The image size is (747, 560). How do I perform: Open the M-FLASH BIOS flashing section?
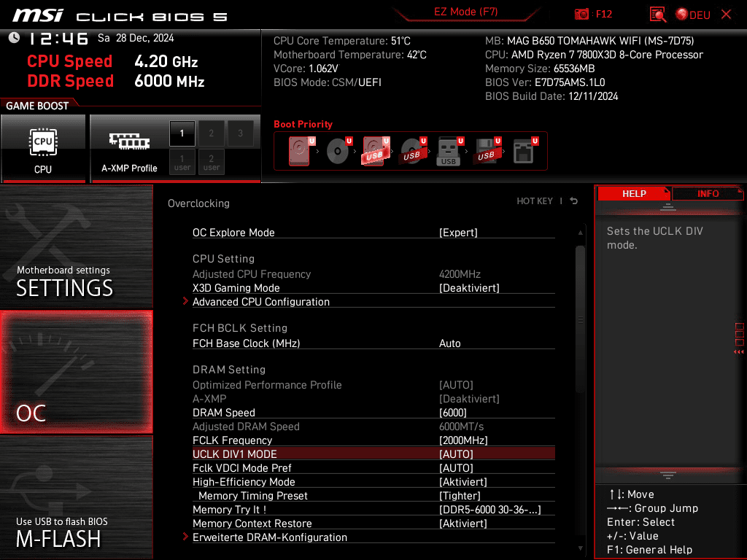tap(76, 497)
